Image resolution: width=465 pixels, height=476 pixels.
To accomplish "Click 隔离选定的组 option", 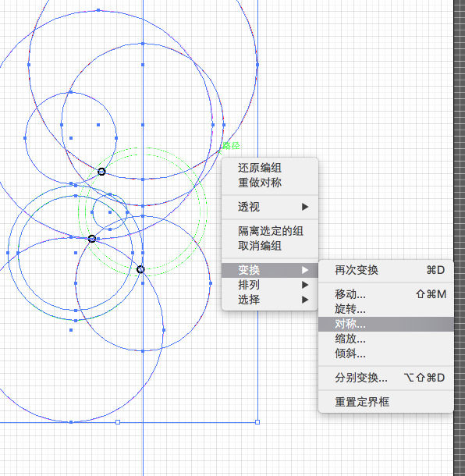I will [270, 231].
